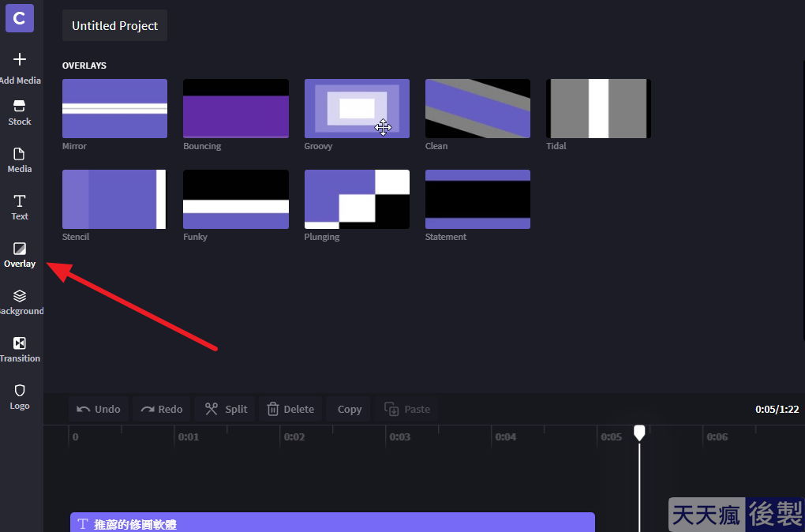This screenshot has width=805, height=532.
Task: Click the 0:05/1:22 time display
Action: pos(777,410)
